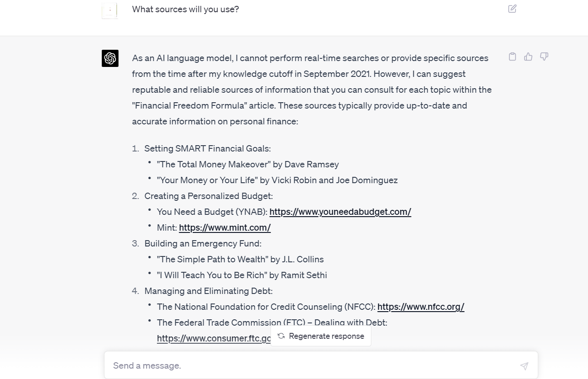Click the ChatGPT logo avatar
Viewport: 588px width, 379px height.
coord(110,58)
